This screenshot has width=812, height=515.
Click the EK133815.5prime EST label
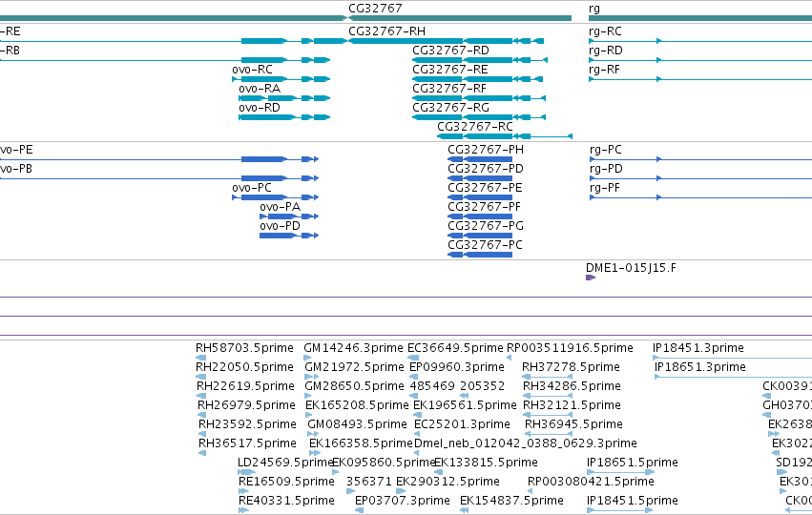[486, 463]
